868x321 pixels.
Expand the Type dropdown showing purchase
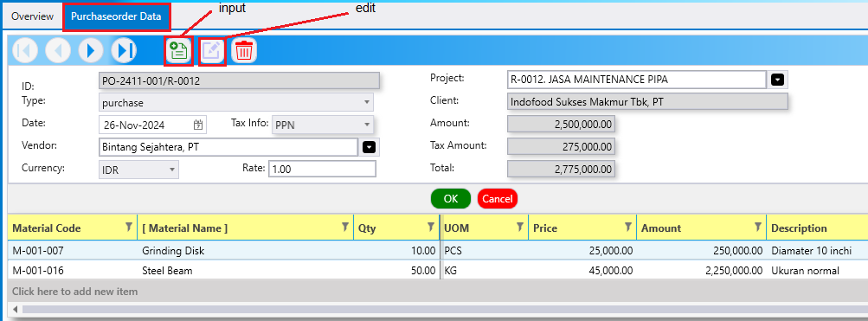click(x=366, y=102)
